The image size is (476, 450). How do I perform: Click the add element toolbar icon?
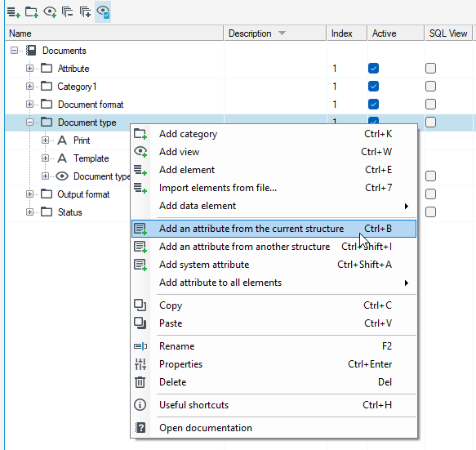pyautogui.click(x=13, y=12)
